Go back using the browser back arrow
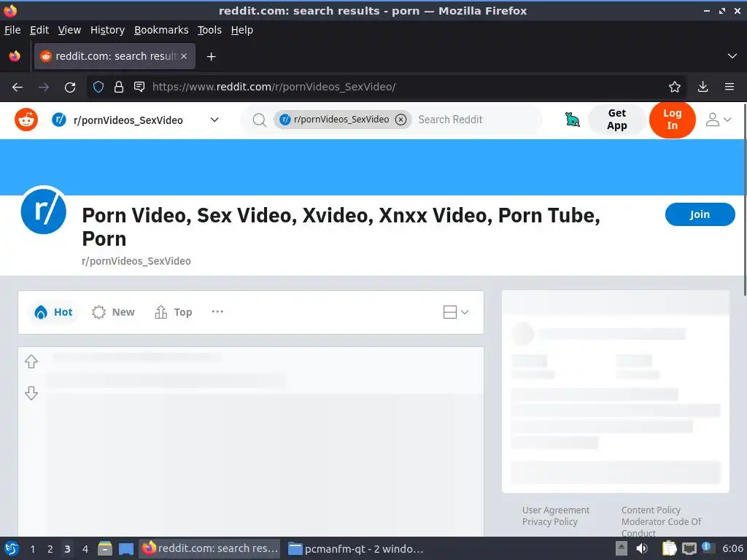This screenshot has width=747, height=560. [x=18, y=87]
